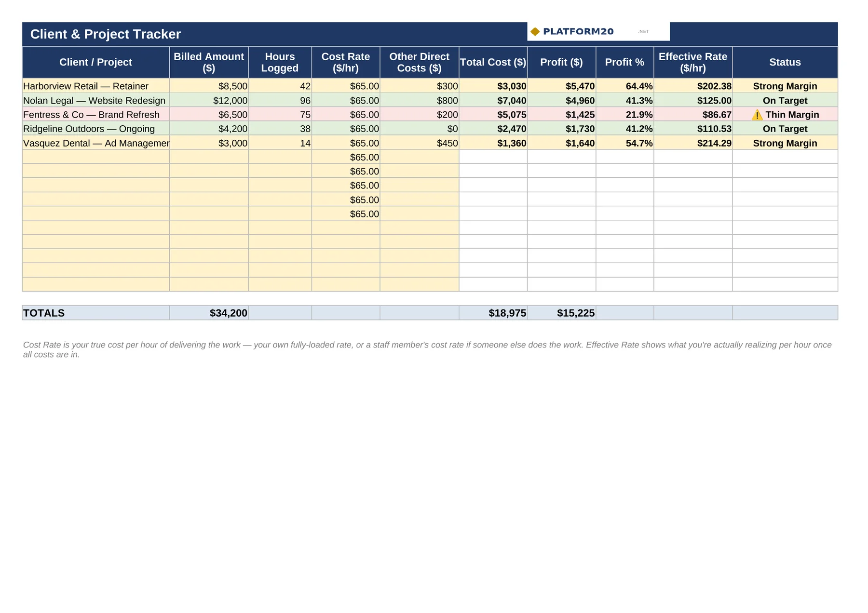This screenshot has height=613, width=868.
Task: Select Ridgeline's $0 other direct costs
Action: coord(419,129)
